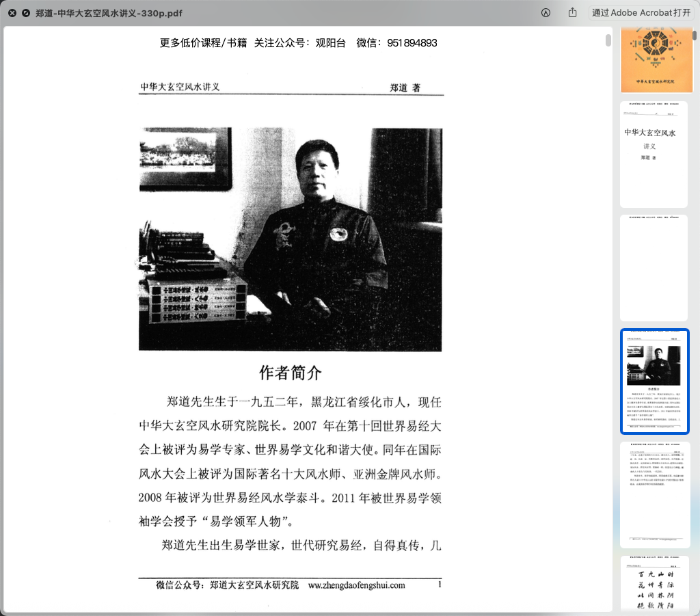Click the main document vertical scrollbar handle
Image resolution: width=700 pixels, height=616 pixels.
pyautogui.click(x=608, y=40)
